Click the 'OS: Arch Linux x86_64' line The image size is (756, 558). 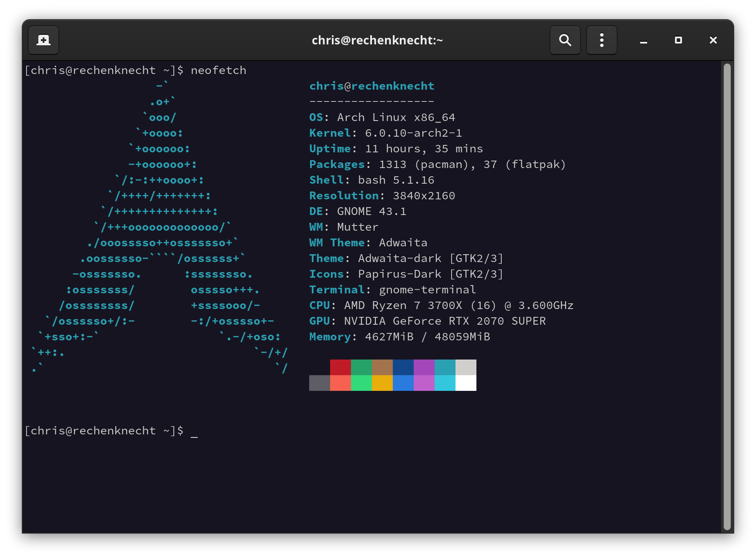point(382,118)
